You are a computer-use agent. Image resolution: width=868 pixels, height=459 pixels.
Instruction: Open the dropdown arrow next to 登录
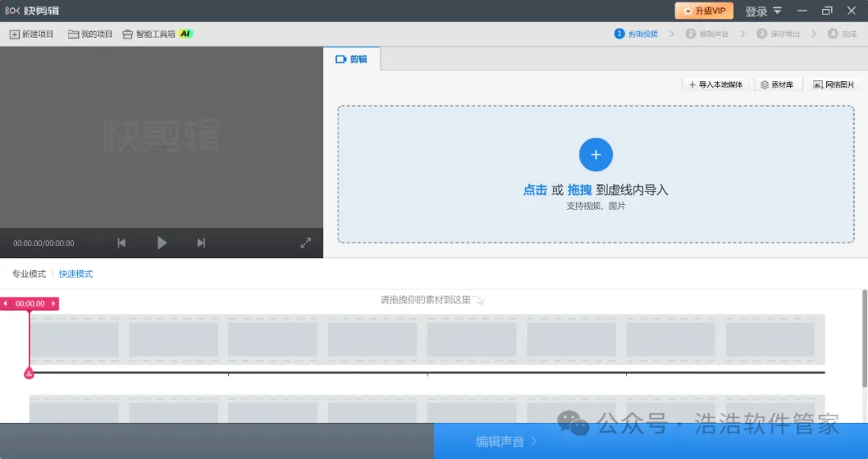(x=777, y=10)
